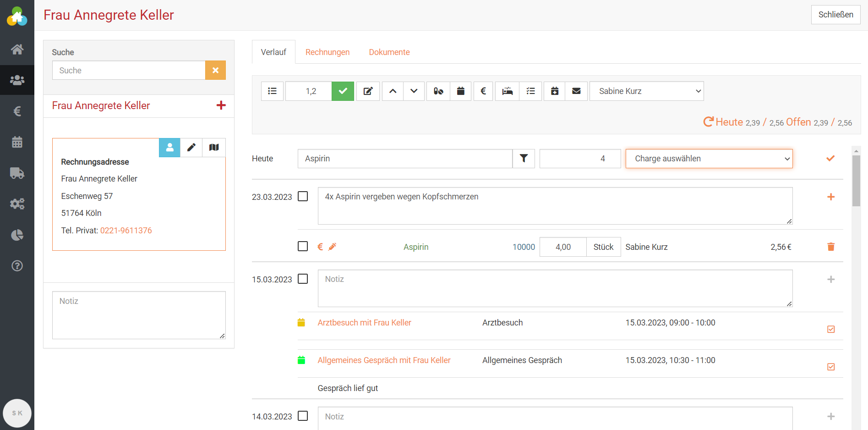
Task: Open the truck icon in left sidebar
Action: click(x=17, y=173)
